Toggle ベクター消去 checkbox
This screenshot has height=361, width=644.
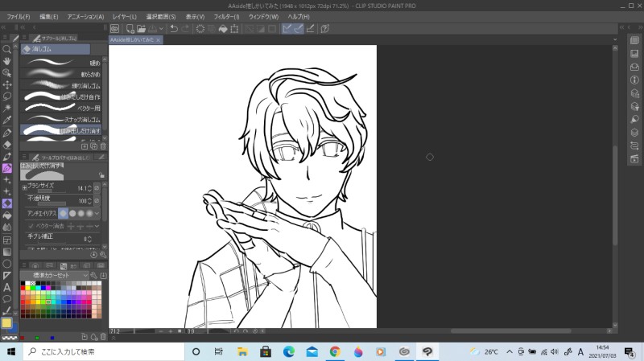[31, 226]
